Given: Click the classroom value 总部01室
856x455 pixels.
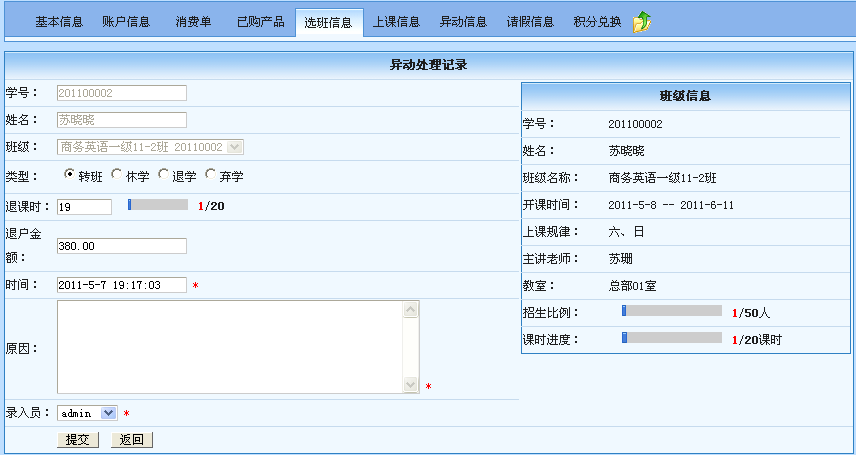Looking at the screenshot, I should coord(632,286).
